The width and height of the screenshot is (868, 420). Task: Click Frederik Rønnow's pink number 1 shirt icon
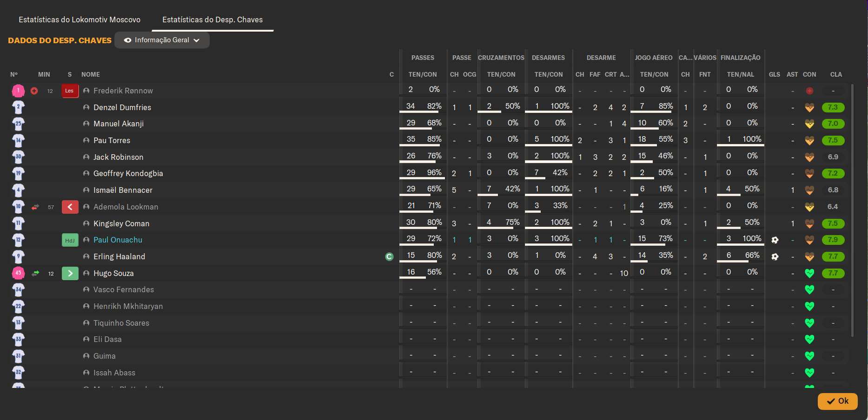click(18, 91)
